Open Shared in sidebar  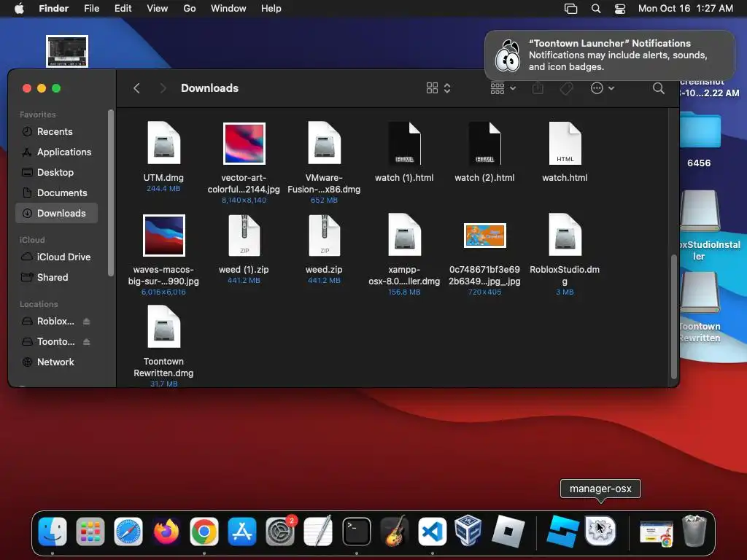(x=56, y=277)
